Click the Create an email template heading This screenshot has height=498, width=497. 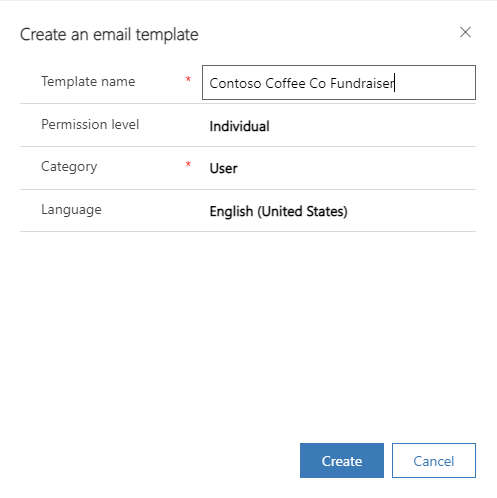point(109,35)
